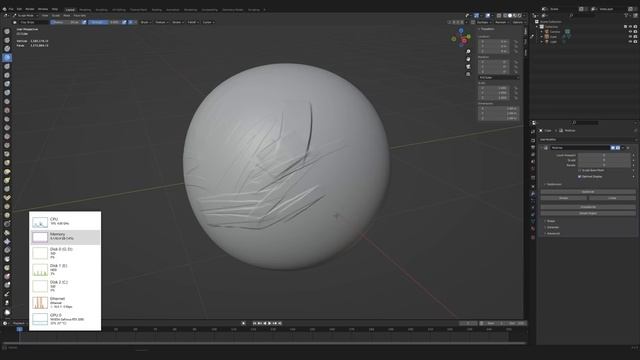Click the Unsubdivide button
The height and width of the screenshot is (360, 640).
[x=588, y=207]
